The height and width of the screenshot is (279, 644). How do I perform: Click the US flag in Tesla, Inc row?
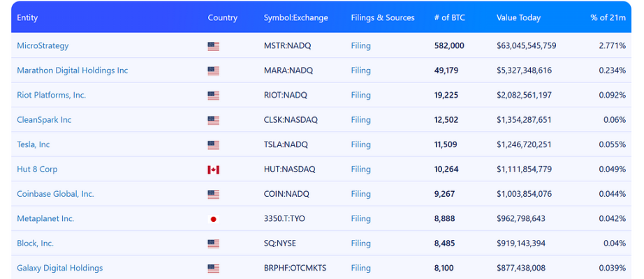click(x=213, y=145)
